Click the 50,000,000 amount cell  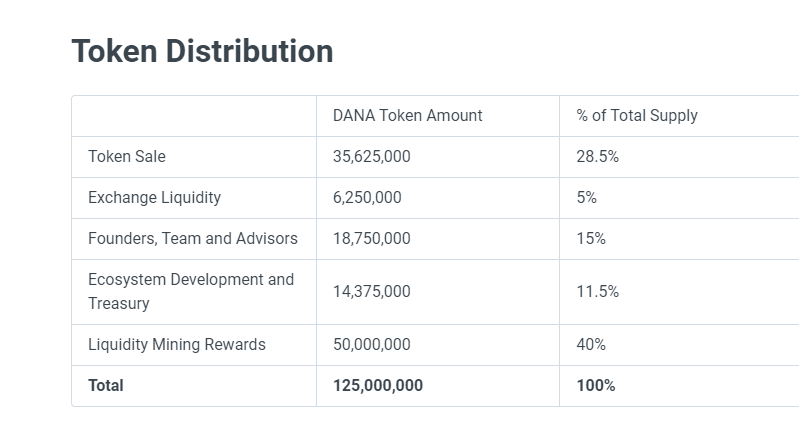371,345
